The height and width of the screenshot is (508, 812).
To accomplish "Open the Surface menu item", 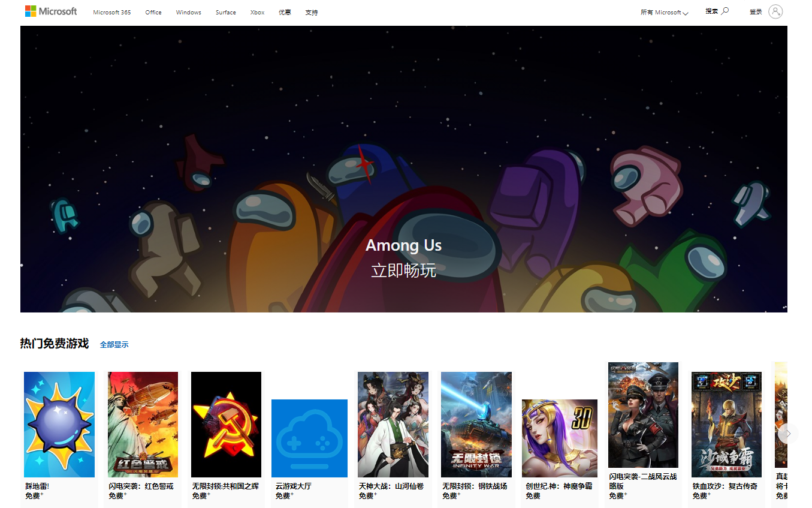I will [x=226, y=12].
